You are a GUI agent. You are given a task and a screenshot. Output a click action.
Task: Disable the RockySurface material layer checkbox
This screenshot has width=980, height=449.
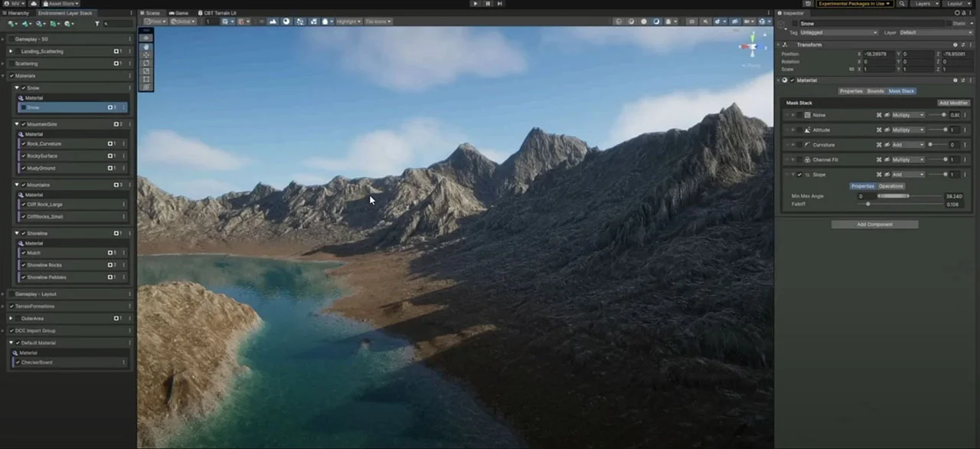pos(23,156)
